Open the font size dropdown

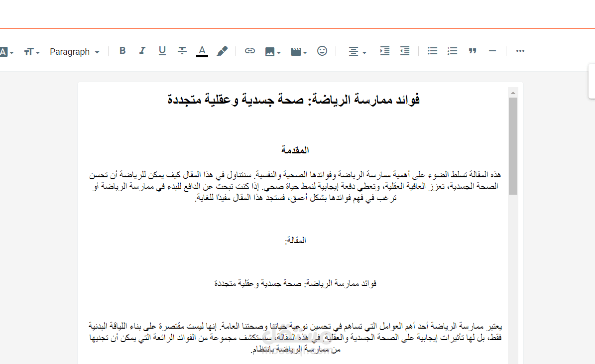(x=32, y=52)
